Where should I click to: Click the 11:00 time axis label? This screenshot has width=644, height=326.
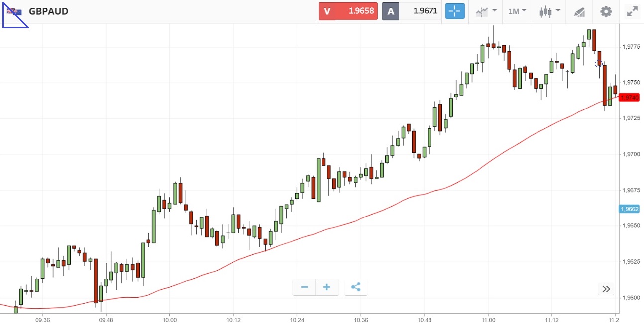click(488, 320)
